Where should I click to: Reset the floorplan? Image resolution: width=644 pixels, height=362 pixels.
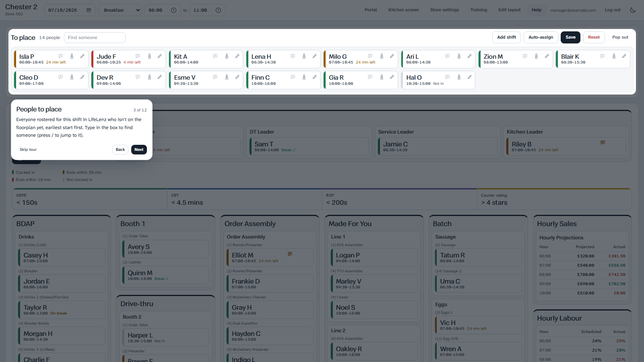(x=594, y=37)
